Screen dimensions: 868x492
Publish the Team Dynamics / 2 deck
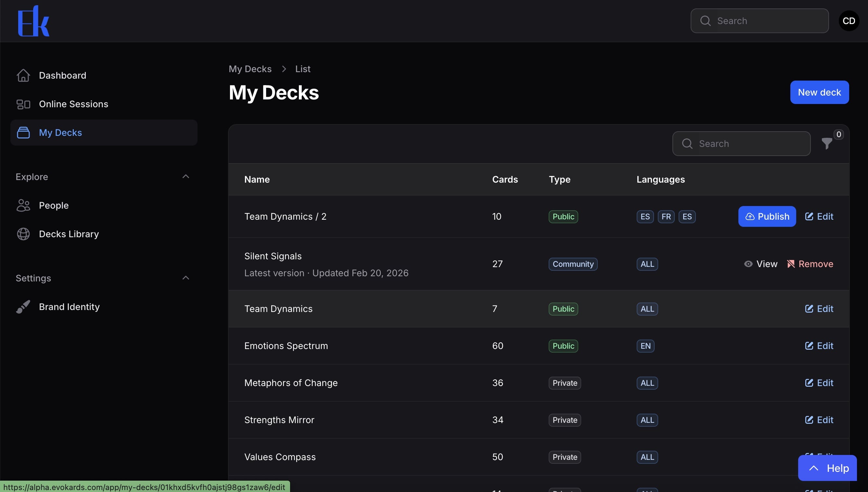click(767, 216)
